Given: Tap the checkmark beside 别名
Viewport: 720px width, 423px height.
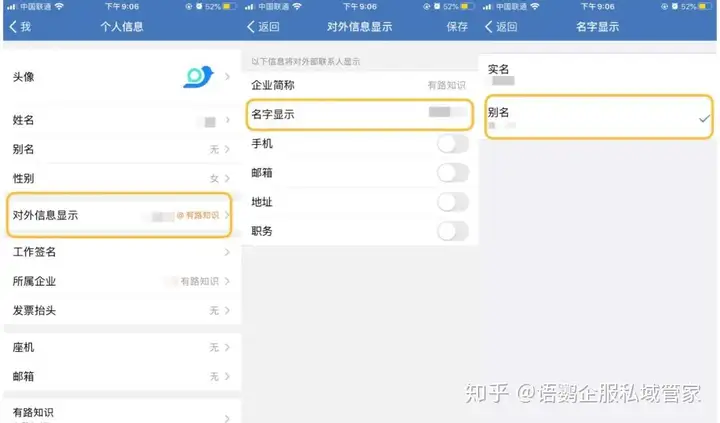Looking at the screenshot, I should coord(703,119).
